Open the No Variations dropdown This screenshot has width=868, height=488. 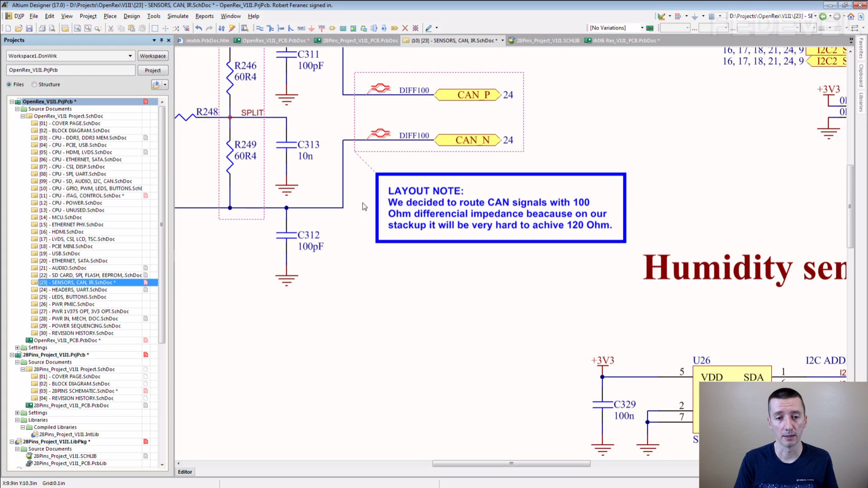[x=642, y=28]
